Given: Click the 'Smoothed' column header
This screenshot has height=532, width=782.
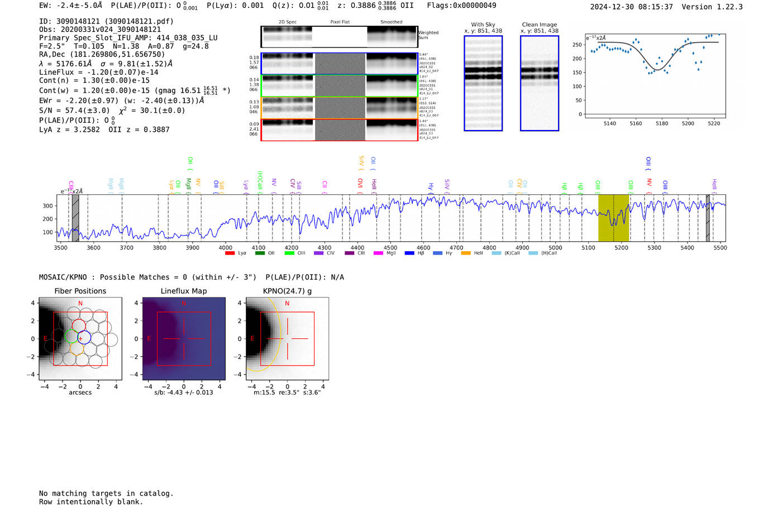Looking at the screenshot, I should 391,22.
